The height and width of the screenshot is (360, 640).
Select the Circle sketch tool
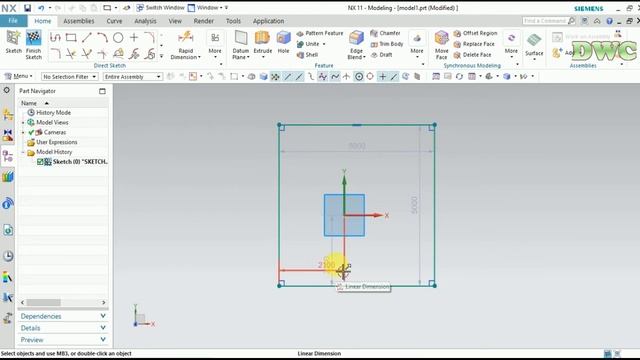point(118,38)
